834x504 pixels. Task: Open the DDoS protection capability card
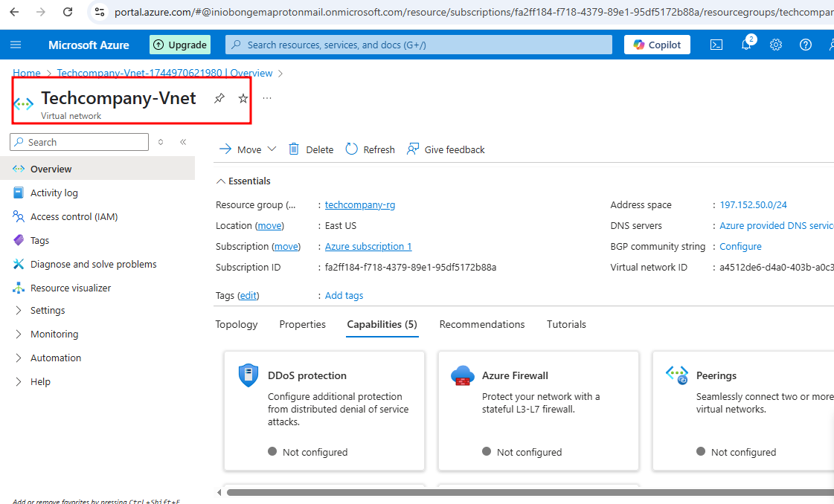coord(324,410)
